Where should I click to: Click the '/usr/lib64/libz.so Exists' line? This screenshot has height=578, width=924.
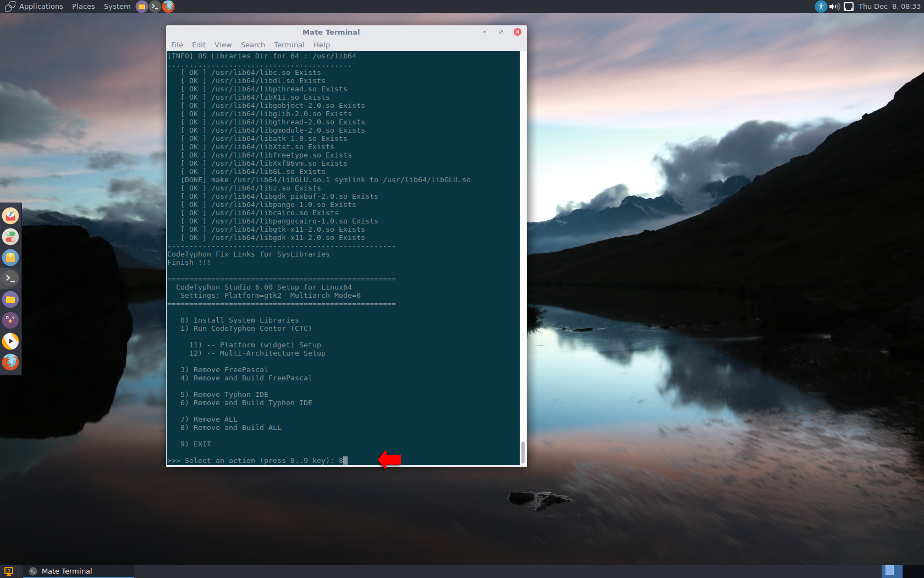coord(251,188)
